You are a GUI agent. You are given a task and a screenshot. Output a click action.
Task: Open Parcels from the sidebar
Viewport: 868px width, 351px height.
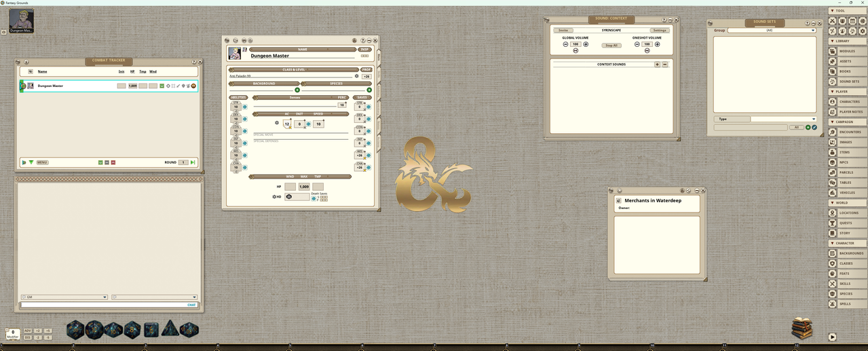848,172
